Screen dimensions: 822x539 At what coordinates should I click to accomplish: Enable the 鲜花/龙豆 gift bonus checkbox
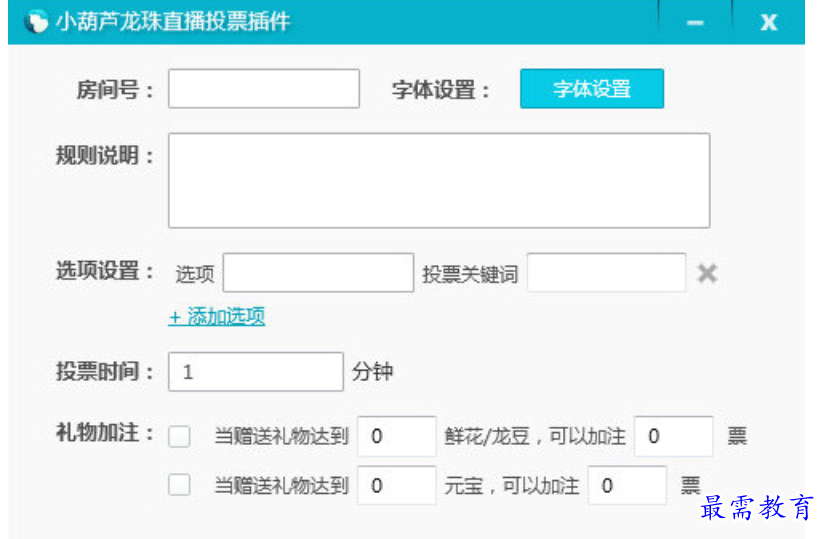[179, 436]
